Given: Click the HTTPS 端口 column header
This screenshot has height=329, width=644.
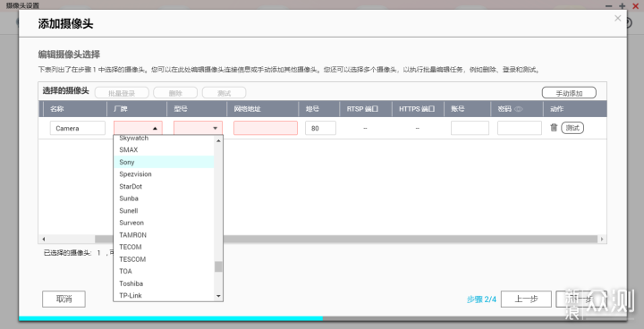Looking at the screenshot, I should point(418,109).
